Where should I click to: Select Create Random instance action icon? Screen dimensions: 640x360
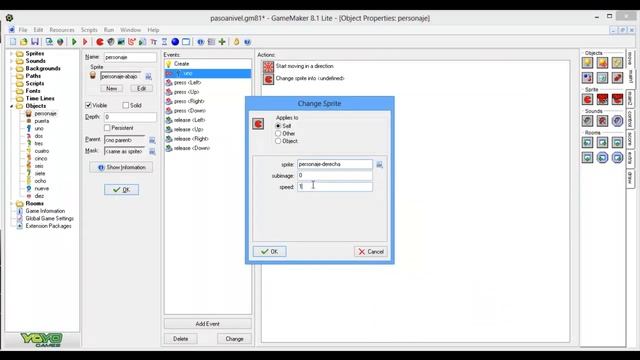[x=617, y=62]
